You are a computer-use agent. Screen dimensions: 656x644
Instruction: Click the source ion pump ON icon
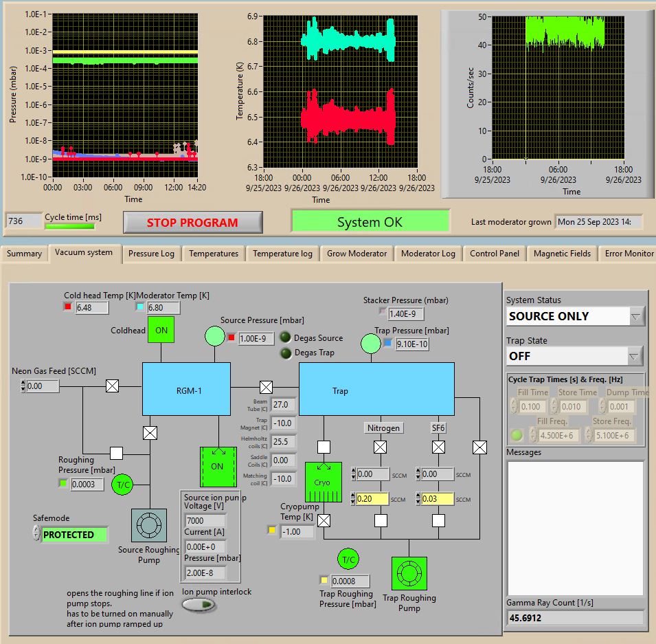point(218,467)
